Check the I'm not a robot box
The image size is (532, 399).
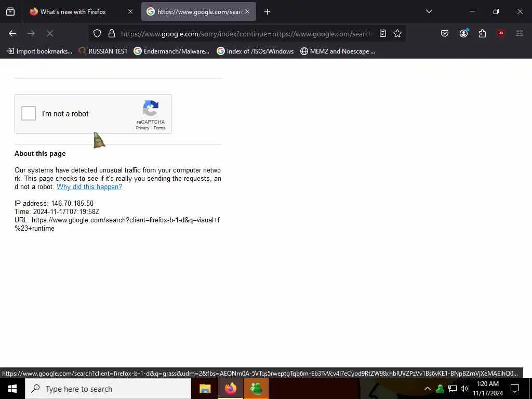(x=29, y=113)
